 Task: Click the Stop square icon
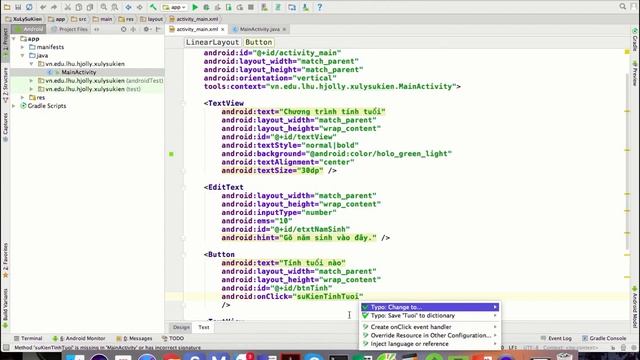(x=251, y=7)
